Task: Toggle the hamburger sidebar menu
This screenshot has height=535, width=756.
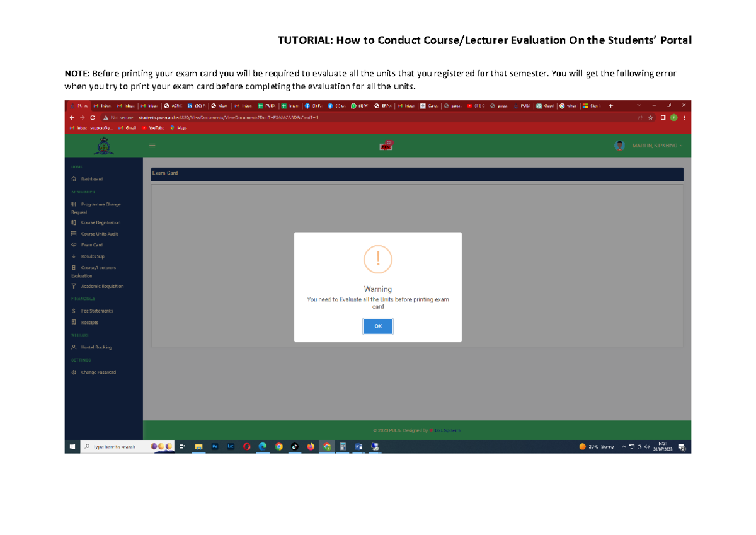Action: point(152,146)
